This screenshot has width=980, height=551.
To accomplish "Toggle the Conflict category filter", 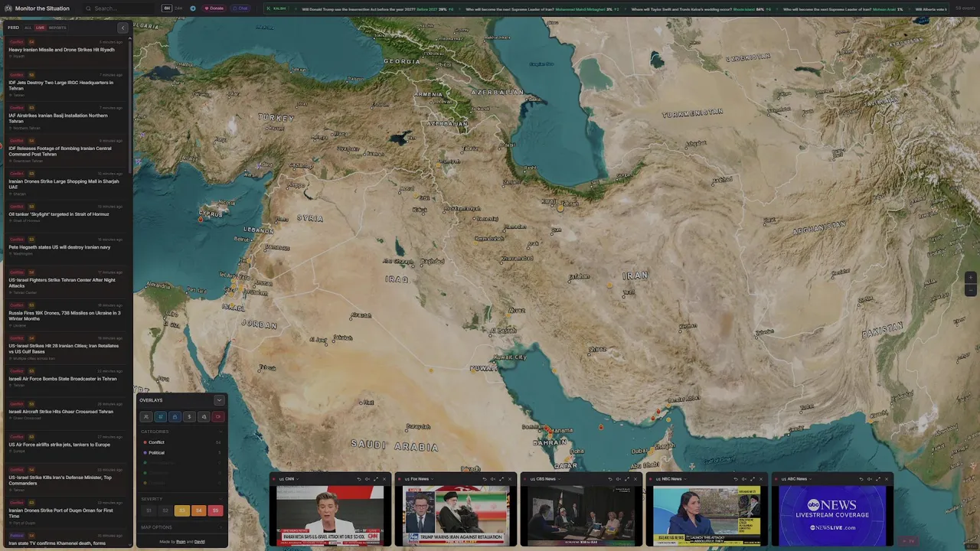I will click(181, 442).
